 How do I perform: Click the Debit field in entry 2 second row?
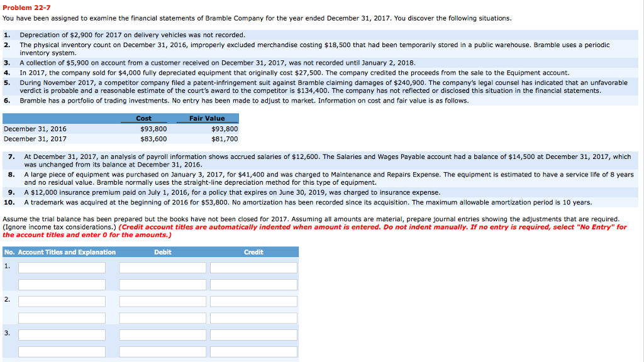[x=162, y=317]
